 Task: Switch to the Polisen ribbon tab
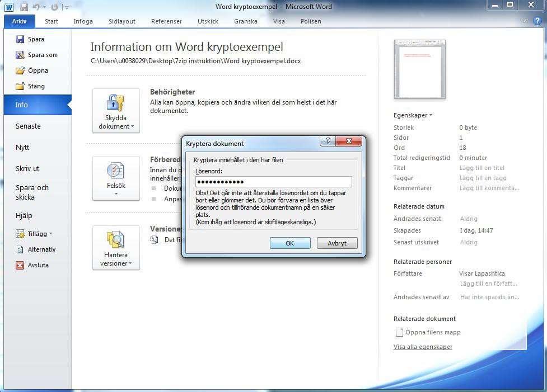(311, 21)
